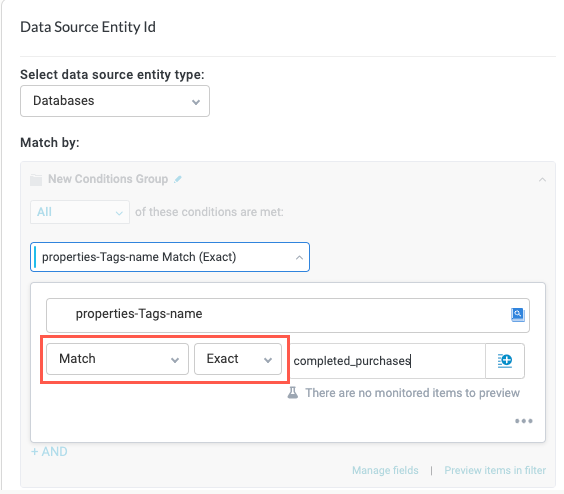Image resolution: width=564 pixels, height=494 pixels.
Task: Collapse the conditions group with top-right chevron
Action: point(542,179)
